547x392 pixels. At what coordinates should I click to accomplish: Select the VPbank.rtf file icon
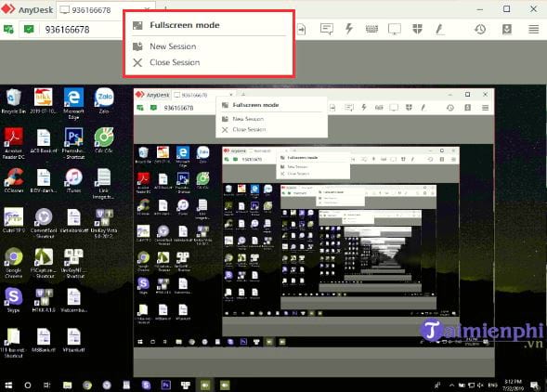(73, 340)
